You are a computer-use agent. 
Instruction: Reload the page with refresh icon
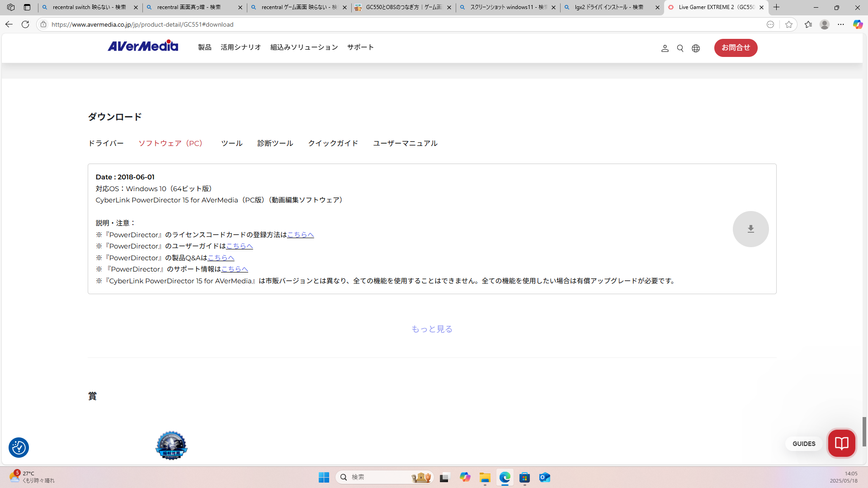coord(25,24)
